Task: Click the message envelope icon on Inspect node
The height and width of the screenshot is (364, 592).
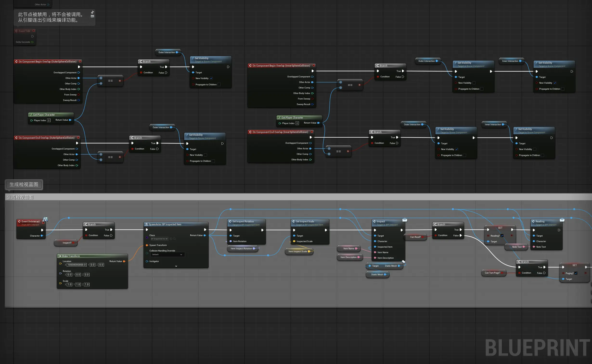Action: [x=405, y=220]
